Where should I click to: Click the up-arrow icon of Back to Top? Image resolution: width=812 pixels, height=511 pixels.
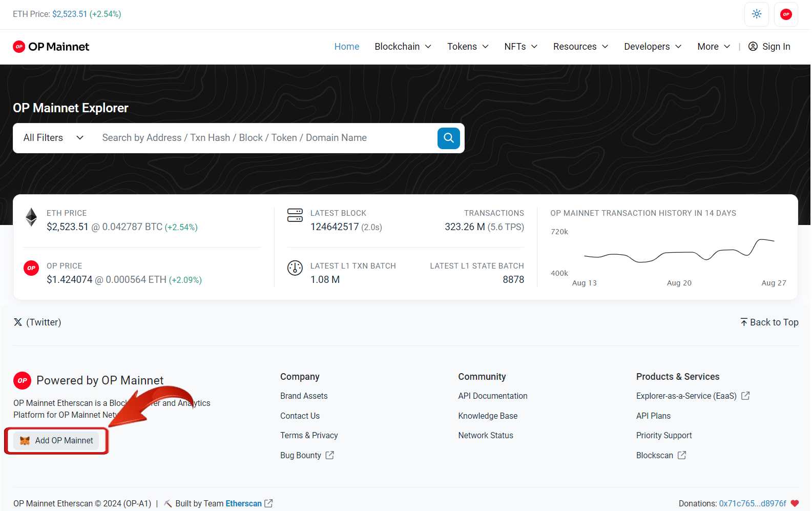click(x=744, y=322)
